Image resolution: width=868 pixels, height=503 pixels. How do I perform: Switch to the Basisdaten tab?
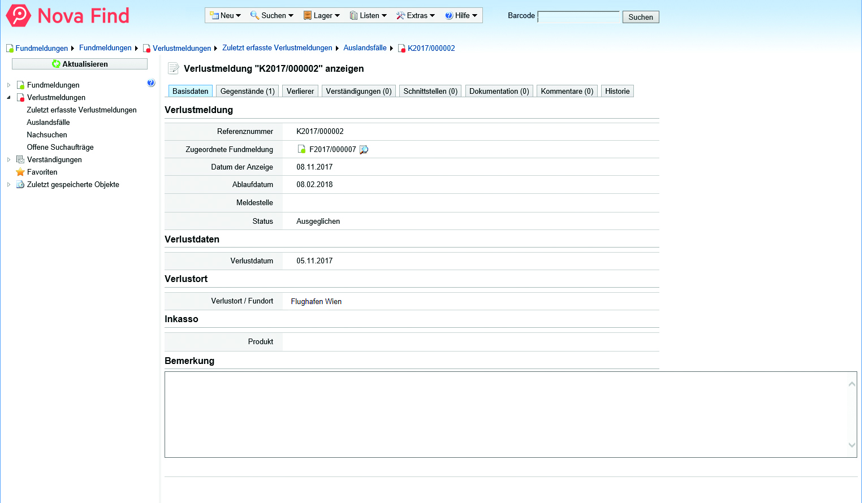click(191, 91)
